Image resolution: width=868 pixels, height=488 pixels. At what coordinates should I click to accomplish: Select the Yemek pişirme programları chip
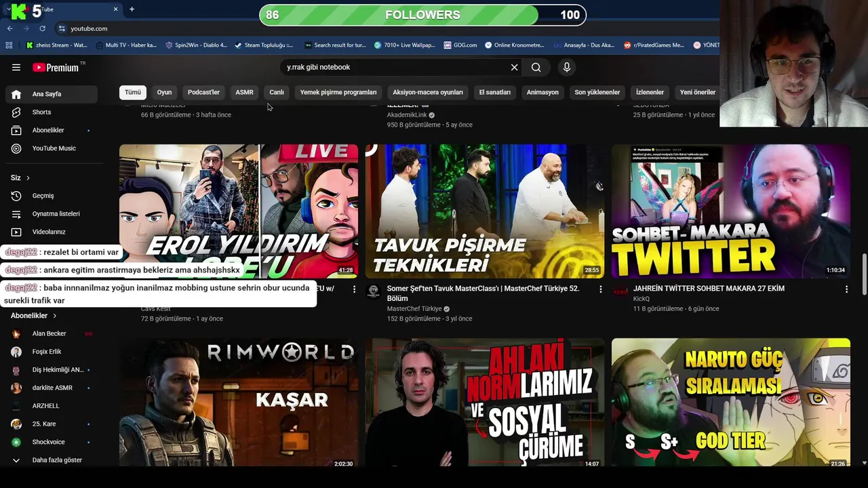(x=338, y=92)
